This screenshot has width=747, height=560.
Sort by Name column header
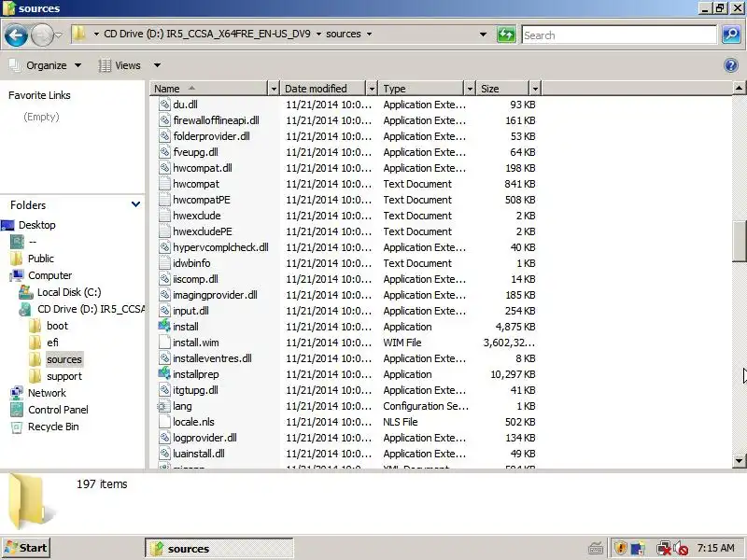209,89
